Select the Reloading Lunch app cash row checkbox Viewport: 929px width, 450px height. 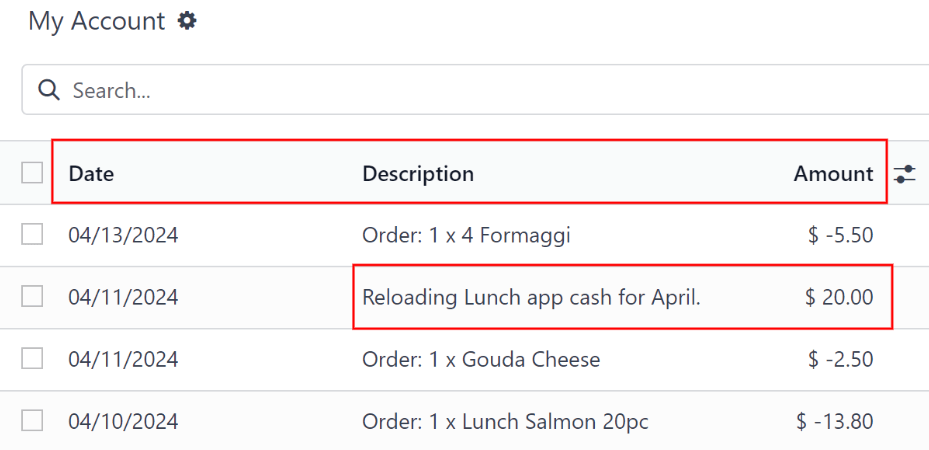(32, 297)
